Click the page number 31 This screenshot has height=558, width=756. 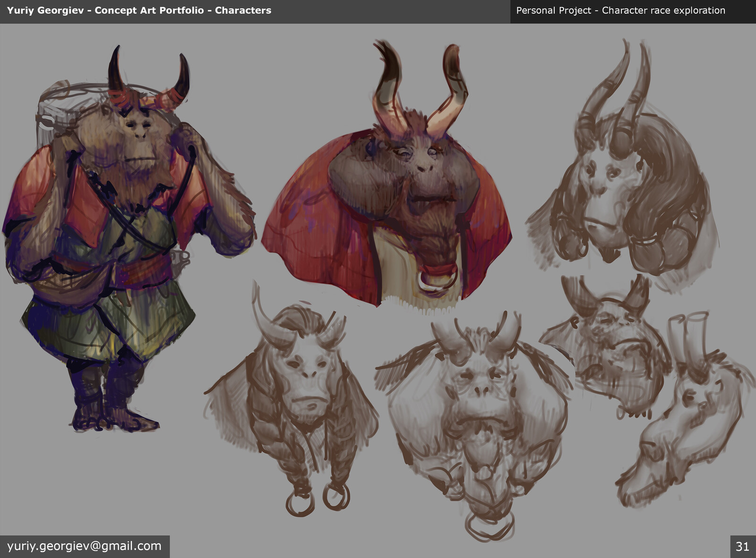tap(742, 547)
